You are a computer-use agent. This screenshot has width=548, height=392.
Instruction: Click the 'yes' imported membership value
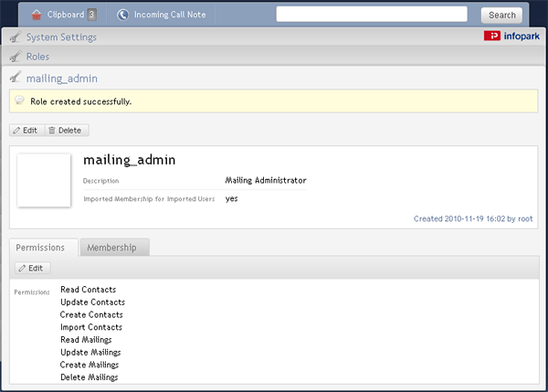(232, 198)
